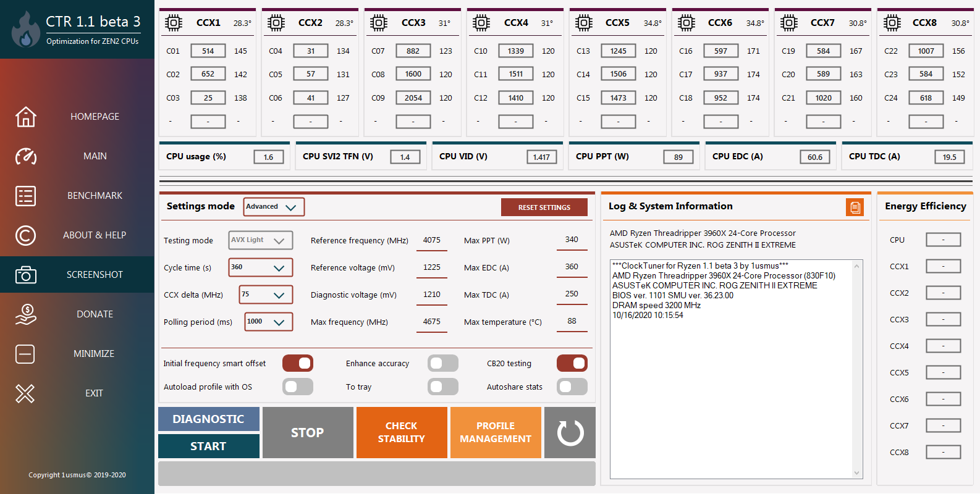Click the Reference frequency value field

tap(432, 240)
